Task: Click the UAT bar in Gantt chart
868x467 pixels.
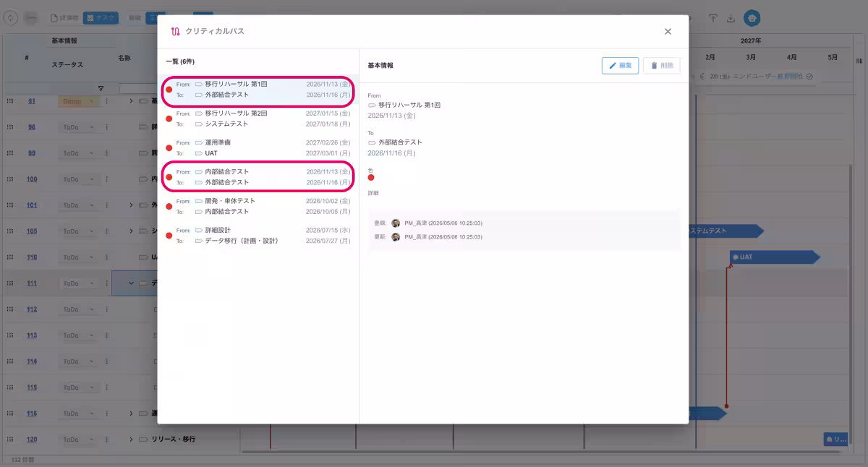Action: pyautogui.click(x=775, y=257)
